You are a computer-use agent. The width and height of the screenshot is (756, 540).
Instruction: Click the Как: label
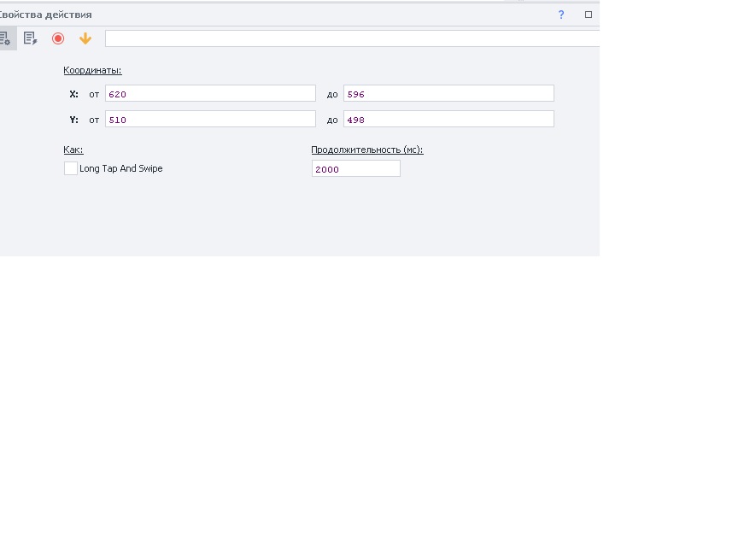pos(73,150)
